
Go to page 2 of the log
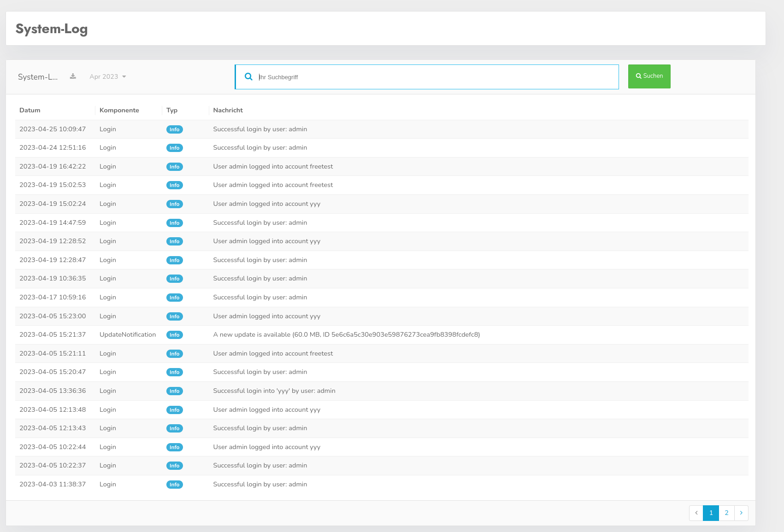coord(726,513)
